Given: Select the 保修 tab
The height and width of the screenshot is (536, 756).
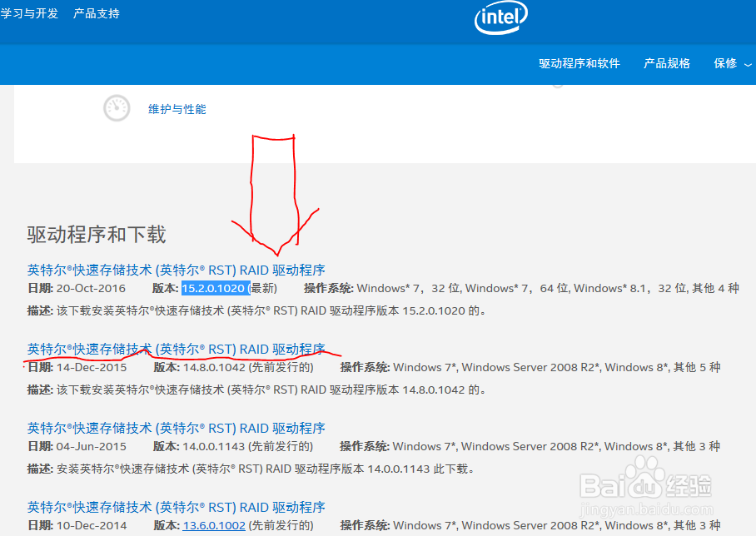Looking at the screenshot, I should [725, 63].
